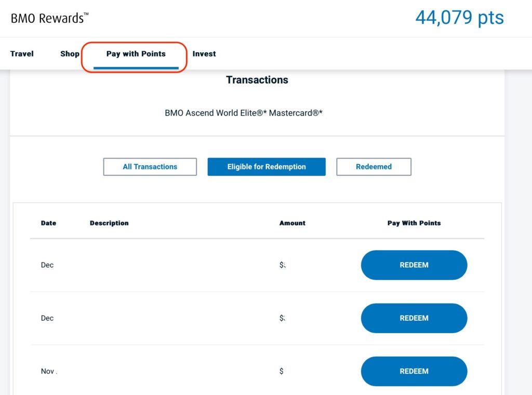Switch to the Invest tab

coord(204,53)
